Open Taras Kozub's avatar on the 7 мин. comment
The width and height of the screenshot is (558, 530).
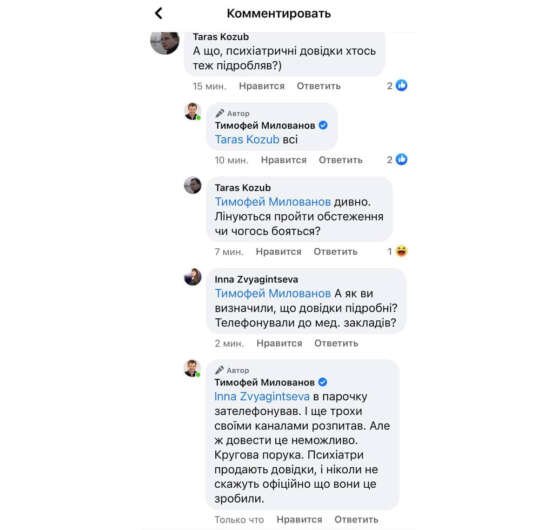coord(193,185)
